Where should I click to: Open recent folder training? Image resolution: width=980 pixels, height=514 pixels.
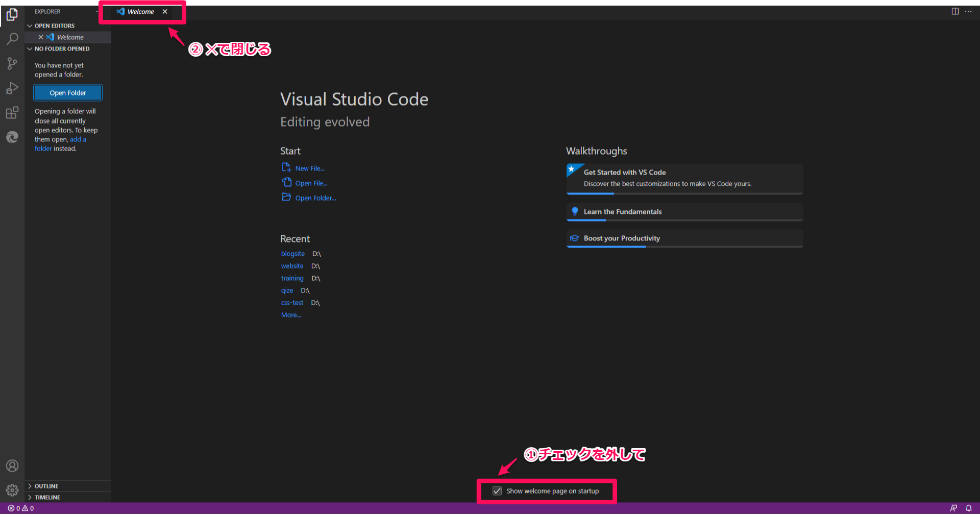[x=292, y=278]
